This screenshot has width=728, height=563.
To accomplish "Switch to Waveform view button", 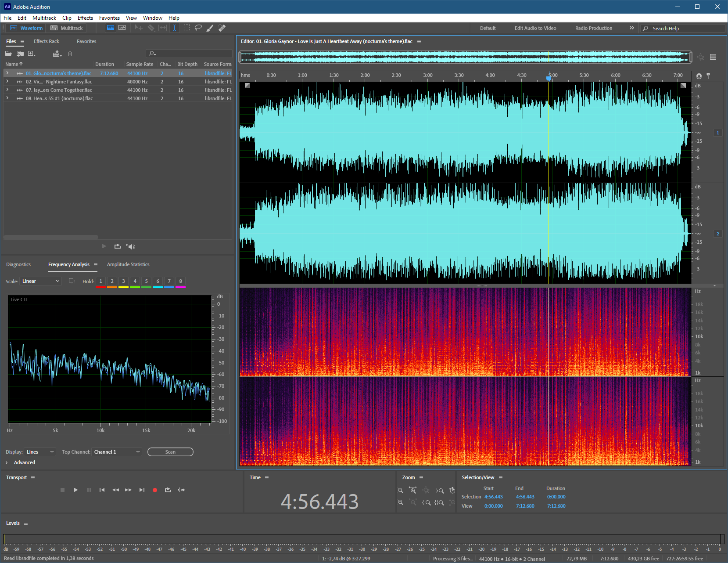I will click(26, 28).
